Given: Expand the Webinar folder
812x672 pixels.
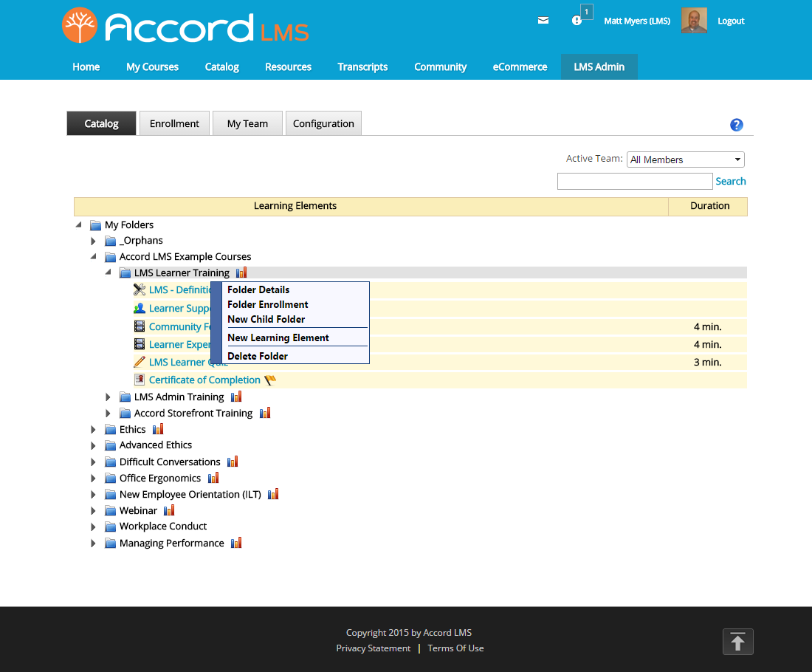Looking at the screenshot, I should coord(93,510).
